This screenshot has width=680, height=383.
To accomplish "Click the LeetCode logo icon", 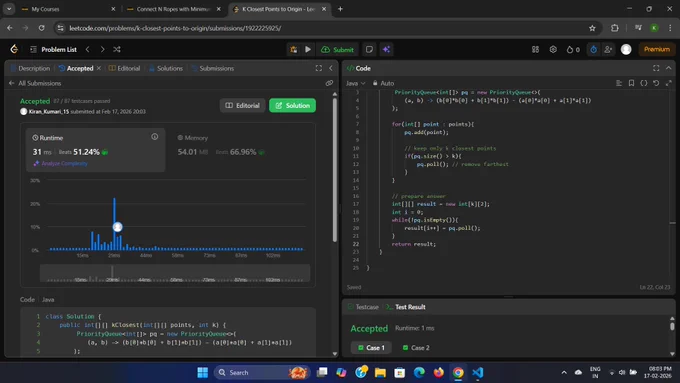I will 14,49.
